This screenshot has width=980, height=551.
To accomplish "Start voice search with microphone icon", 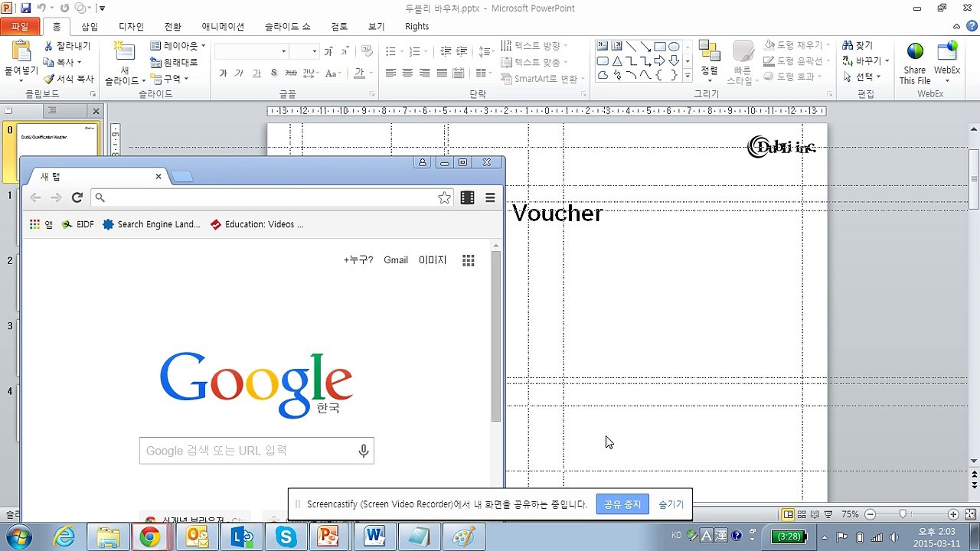I will (x=364, y=451).
